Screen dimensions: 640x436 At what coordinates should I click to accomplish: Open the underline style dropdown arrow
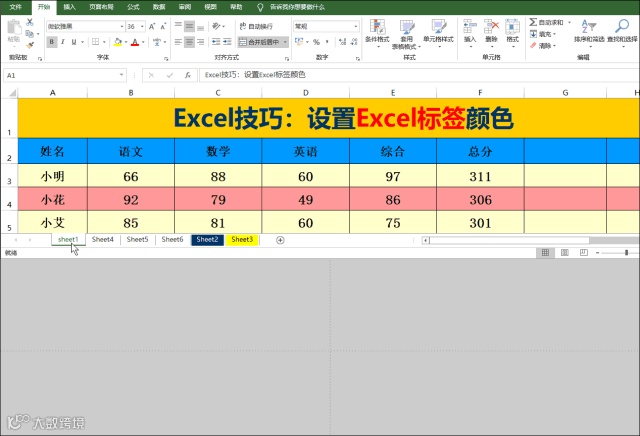click(82, 42)
